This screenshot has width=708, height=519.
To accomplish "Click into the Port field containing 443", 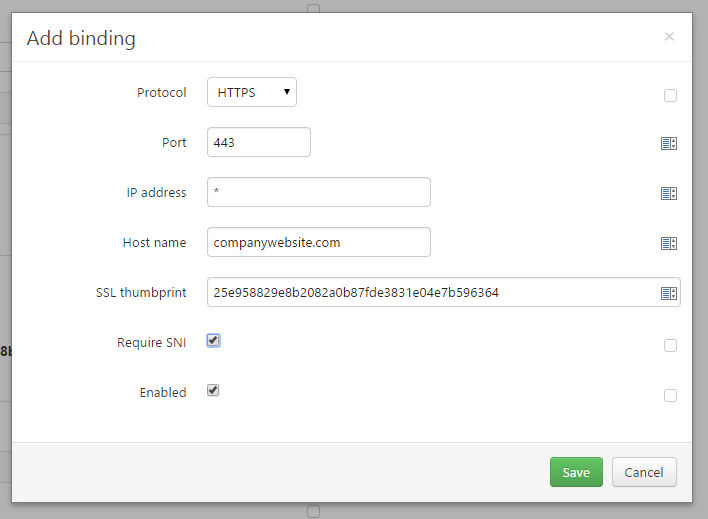I will [259, 142].
